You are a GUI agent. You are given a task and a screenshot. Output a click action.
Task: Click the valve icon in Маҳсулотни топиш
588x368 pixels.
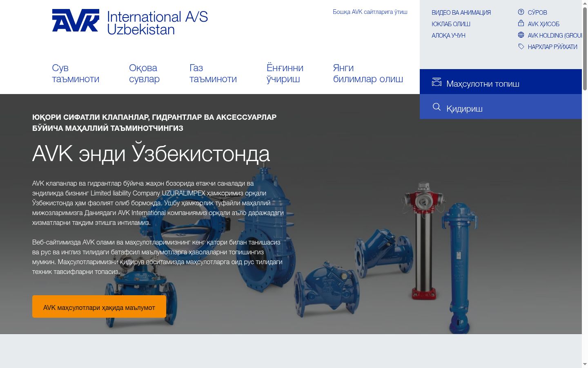click(x=437, y=82)
